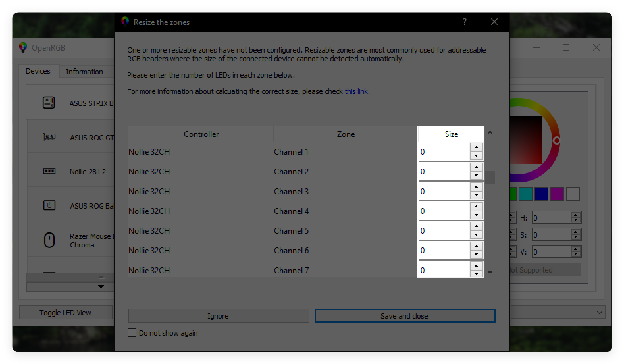Maximize the OpenRGB main window
The image size is (624, 364).
(x=566, y=47)
